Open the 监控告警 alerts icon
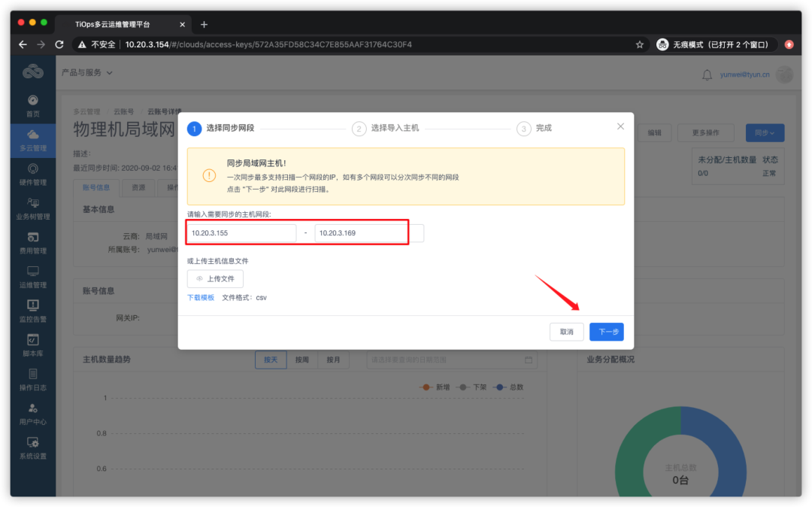This screenshot has width=812, height=507. click(x=32, y=311)
